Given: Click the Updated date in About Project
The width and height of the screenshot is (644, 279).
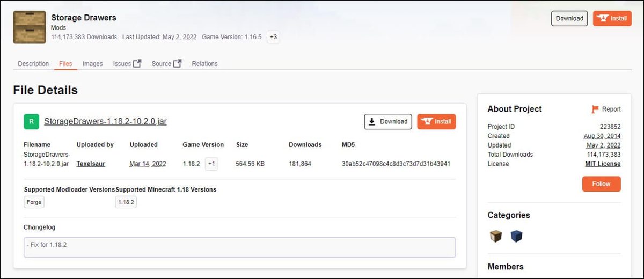Looking at the screenshot, I should click(603, 145).
